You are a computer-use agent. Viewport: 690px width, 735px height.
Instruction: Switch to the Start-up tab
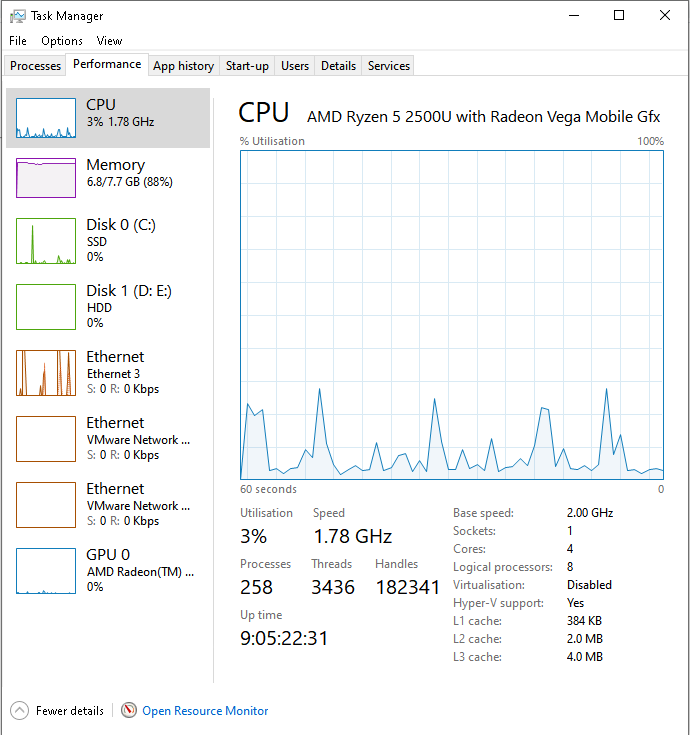(247, 66)
